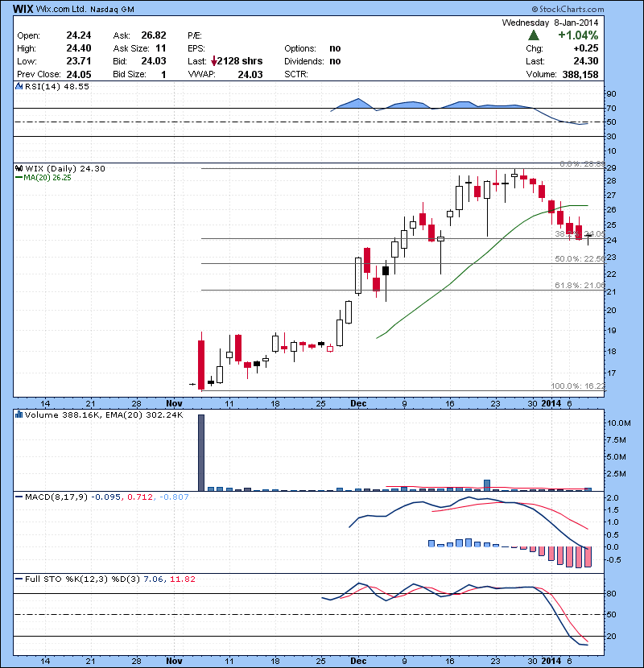644x668 pixels.
Task: Click the P/E label
Action: (195, 35)
